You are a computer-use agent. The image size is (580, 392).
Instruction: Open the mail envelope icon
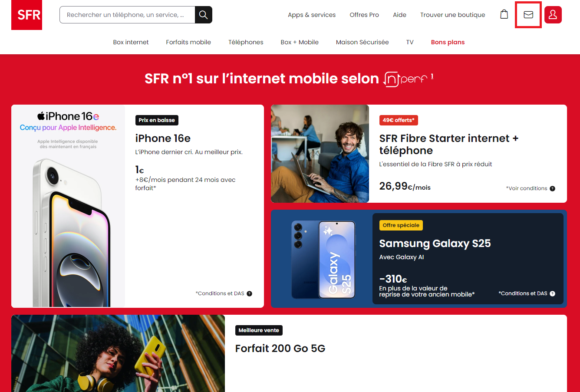coord(528,15)
